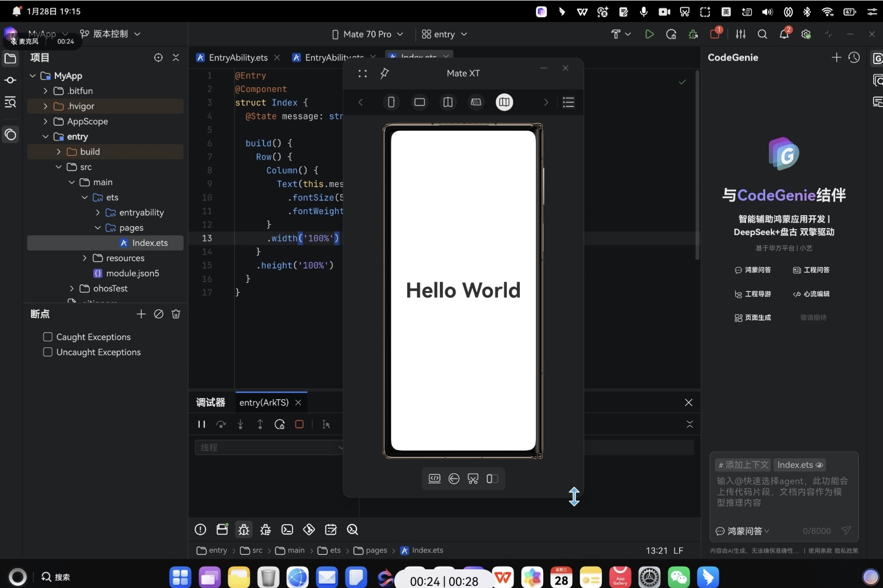This screenshot has width=883, height=588.
Task: Click the green Run button in toolbar
Action: coord(649,34)
